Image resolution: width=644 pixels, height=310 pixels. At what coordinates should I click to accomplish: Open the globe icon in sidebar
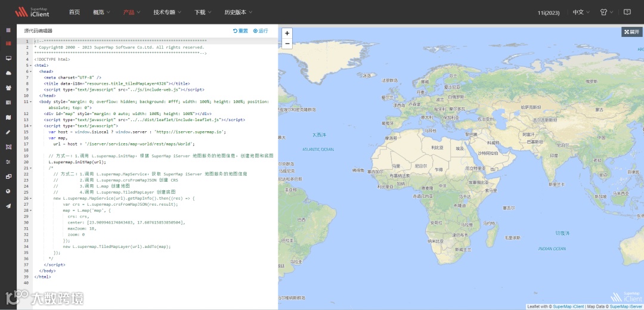[x=8, y=191]
